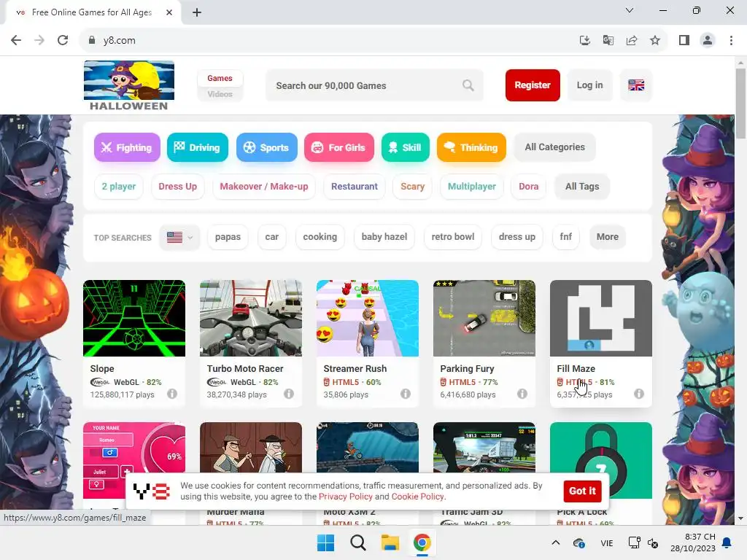Image resolution: width=747 pixels, height=560 pixels.
Task: Open language selector UK flag
Action: [x=636, y=85]
